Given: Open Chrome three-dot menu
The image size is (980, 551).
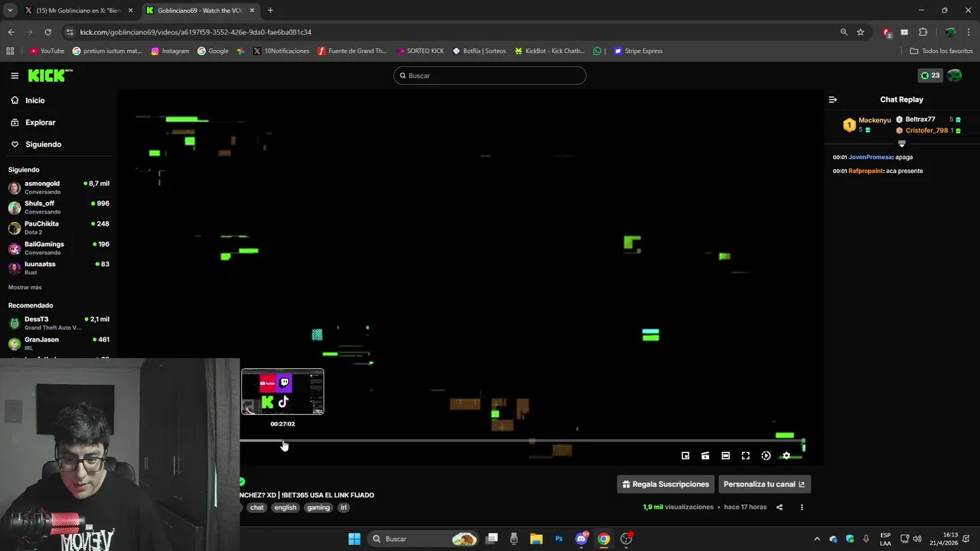Looking at the screenshot, I should 969,32.
